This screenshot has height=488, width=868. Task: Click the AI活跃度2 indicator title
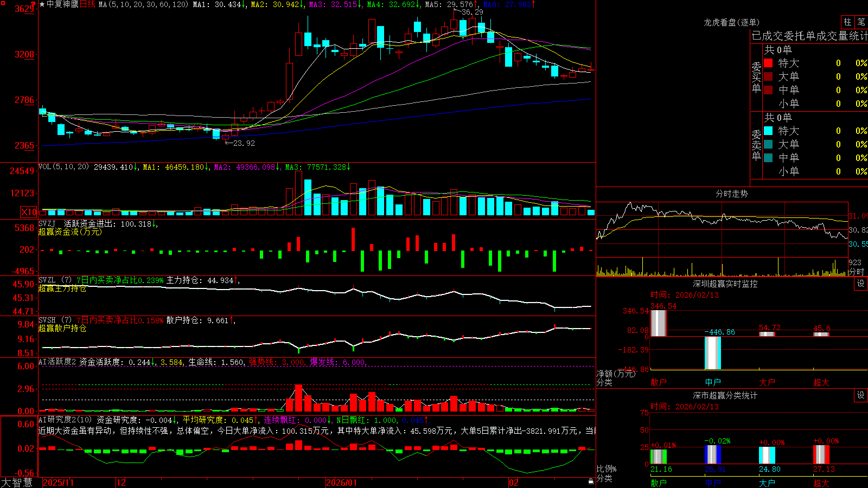(x=58, y=362)
